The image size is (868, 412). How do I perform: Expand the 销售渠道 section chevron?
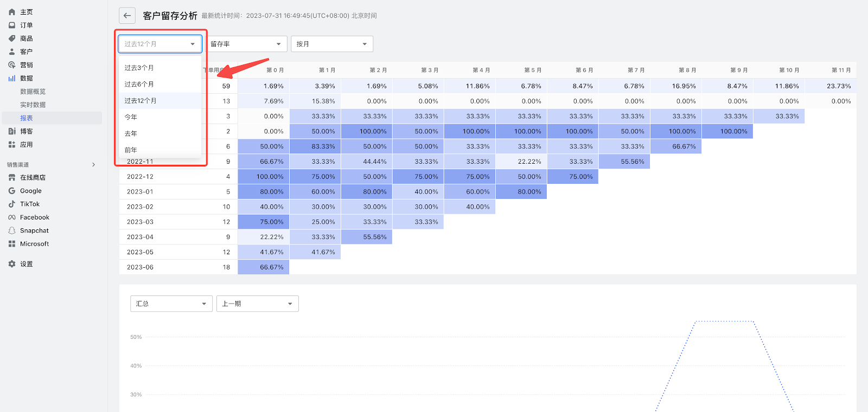point(94,165)
